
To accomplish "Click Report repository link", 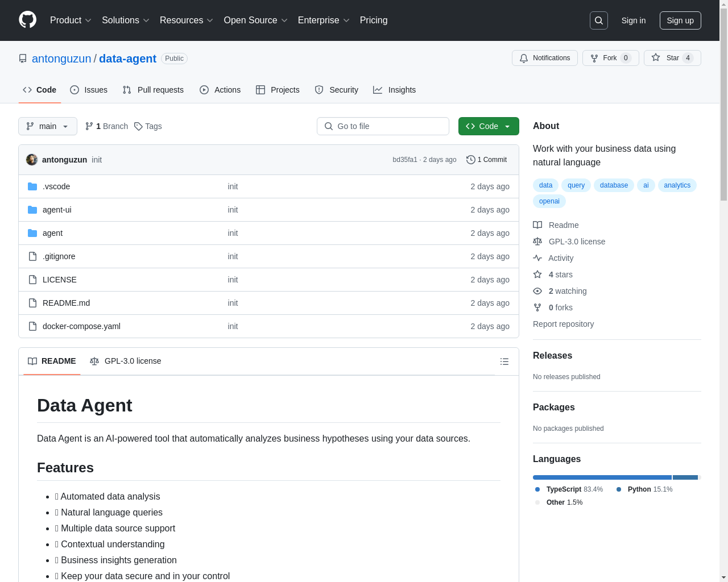I will click(x=563, y=324).
